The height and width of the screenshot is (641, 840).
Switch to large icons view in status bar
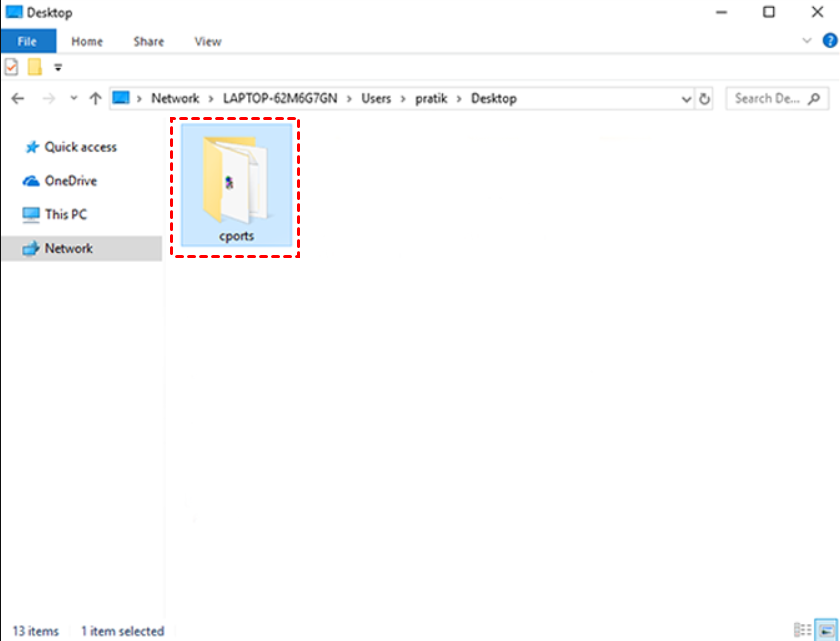[824, 630]
